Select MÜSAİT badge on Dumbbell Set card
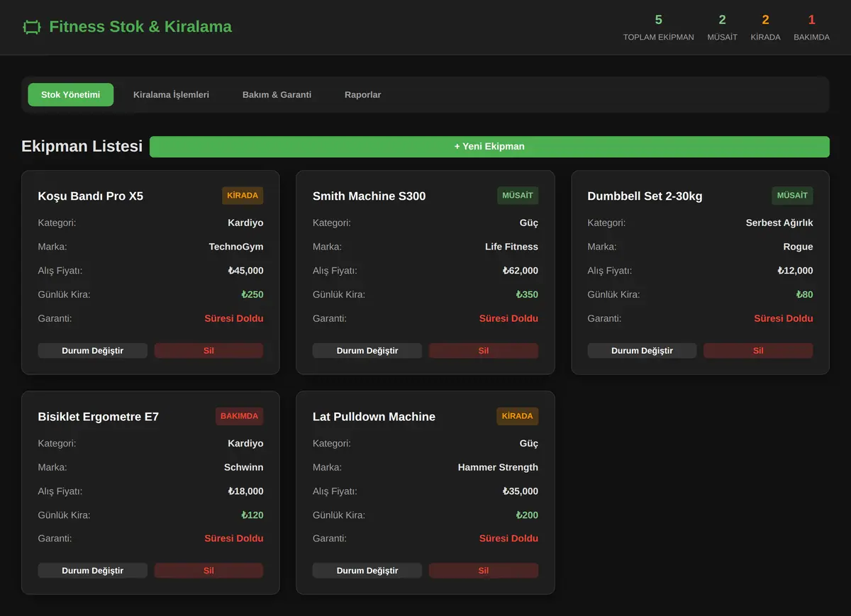This screenshot has height=616, width=851. [792, 196]
